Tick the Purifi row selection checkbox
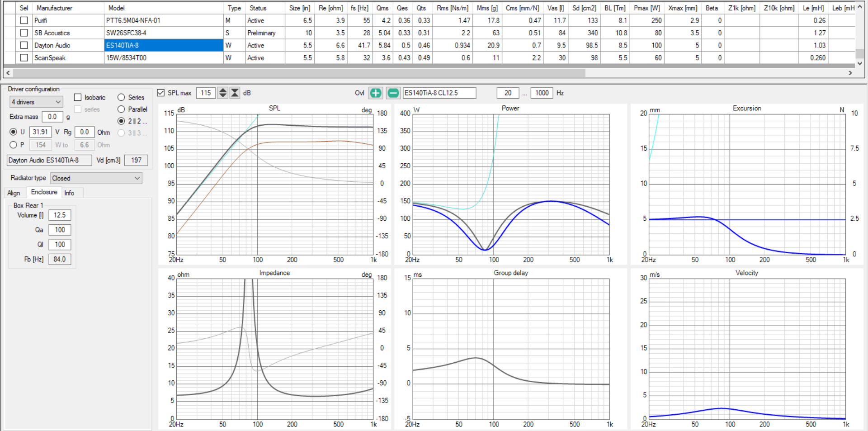The height and width of the screenshot is (431, 868). pos(24,20)
